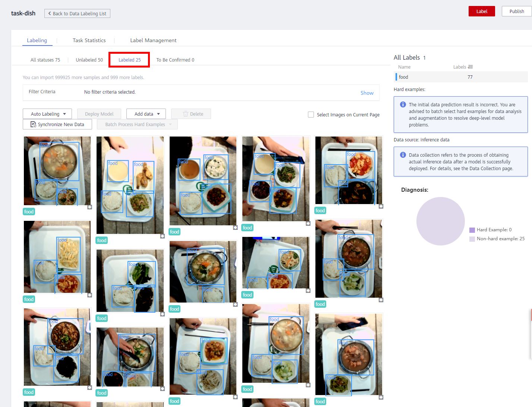Viewport: 532px width, 407px height.
Task: Show the filter criteria panel
Action: pos(367,93)
